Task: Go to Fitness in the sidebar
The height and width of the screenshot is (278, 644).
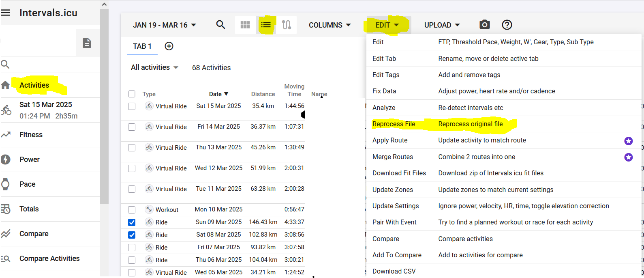Action: (x=31, y=135)
